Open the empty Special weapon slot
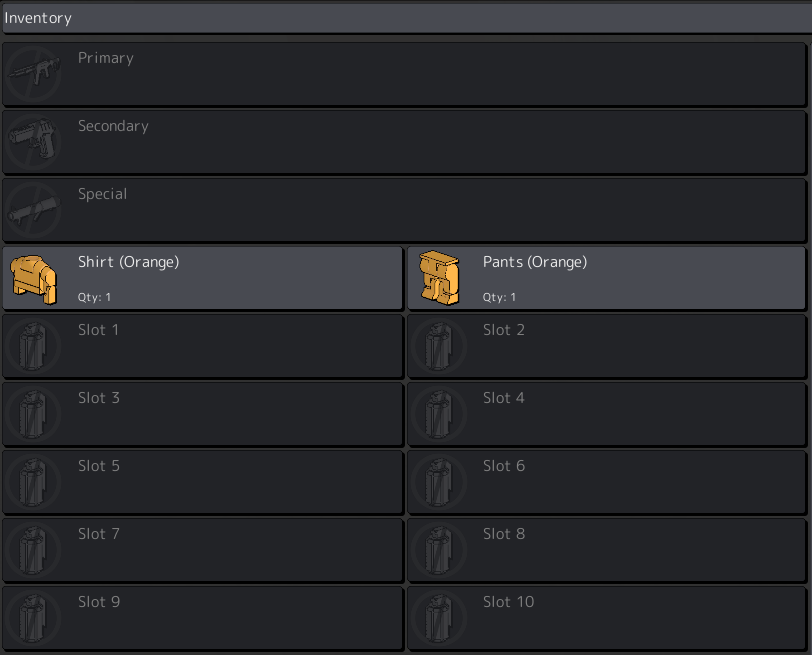This screenshot has height=655, width=812. coord(404,210)
